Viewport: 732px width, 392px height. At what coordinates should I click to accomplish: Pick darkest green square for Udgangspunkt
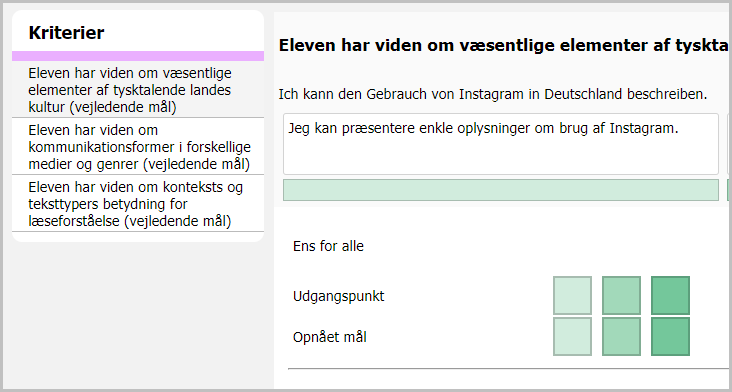pyautogui.click(x=670, y=295)
